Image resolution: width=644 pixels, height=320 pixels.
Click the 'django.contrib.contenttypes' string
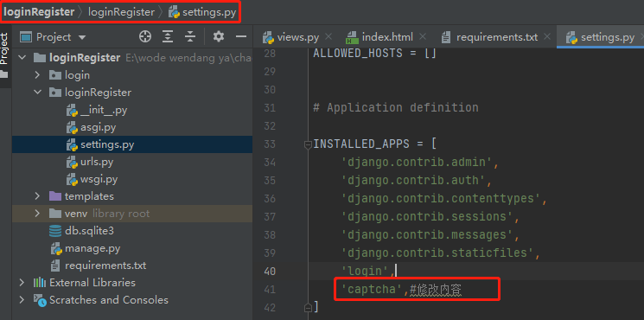tap(441, 198)
